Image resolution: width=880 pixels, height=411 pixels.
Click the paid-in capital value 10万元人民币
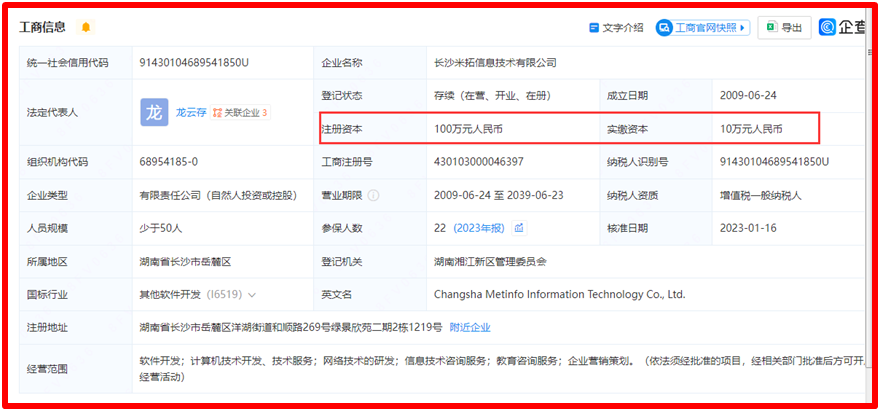point(751,129)
